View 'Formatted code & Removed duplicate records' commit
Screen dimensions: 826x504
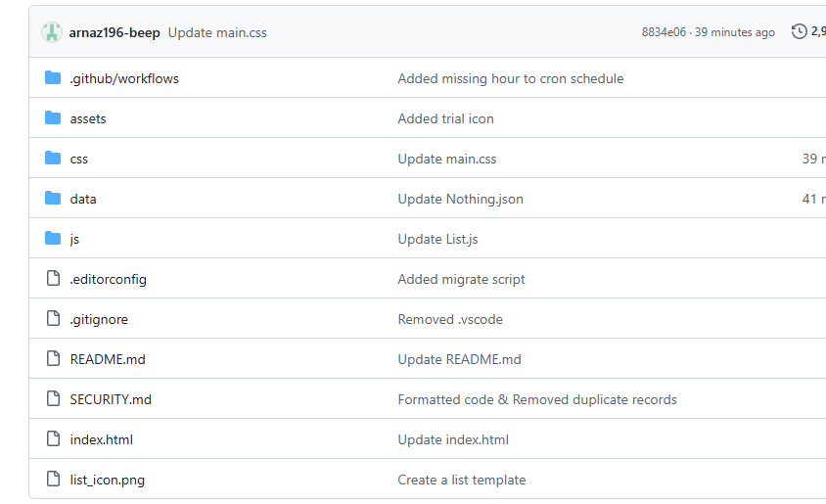pyautogui.click(x=536, y=399)
